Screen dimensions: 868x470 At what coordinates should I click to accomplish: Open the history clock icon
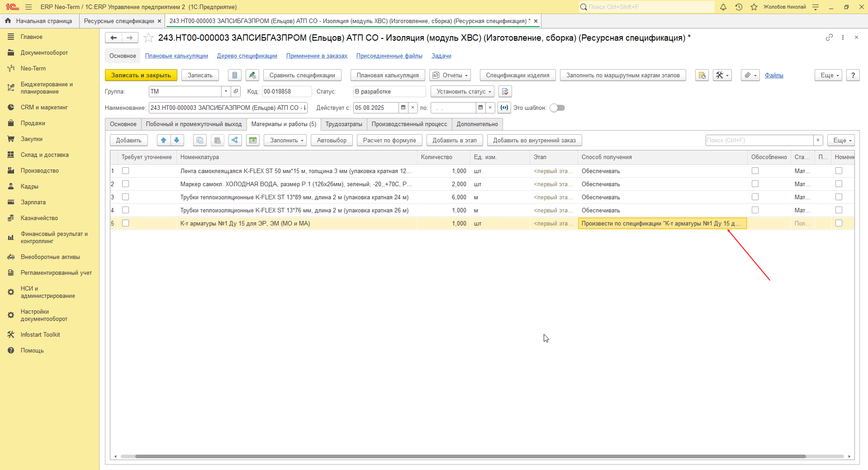click(x=739, y=7)
